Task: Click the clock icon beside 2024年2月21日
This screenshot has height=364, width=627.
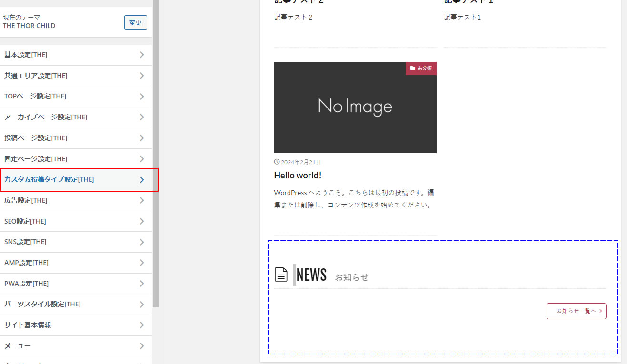Action: tap(277, 162)
